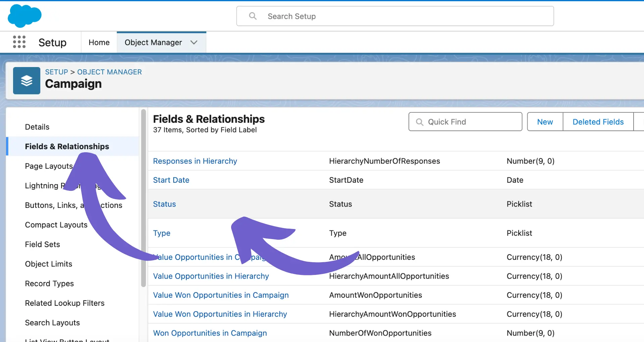Click the New field button
This screenshot has width=644, height=342.
[545, 122]
